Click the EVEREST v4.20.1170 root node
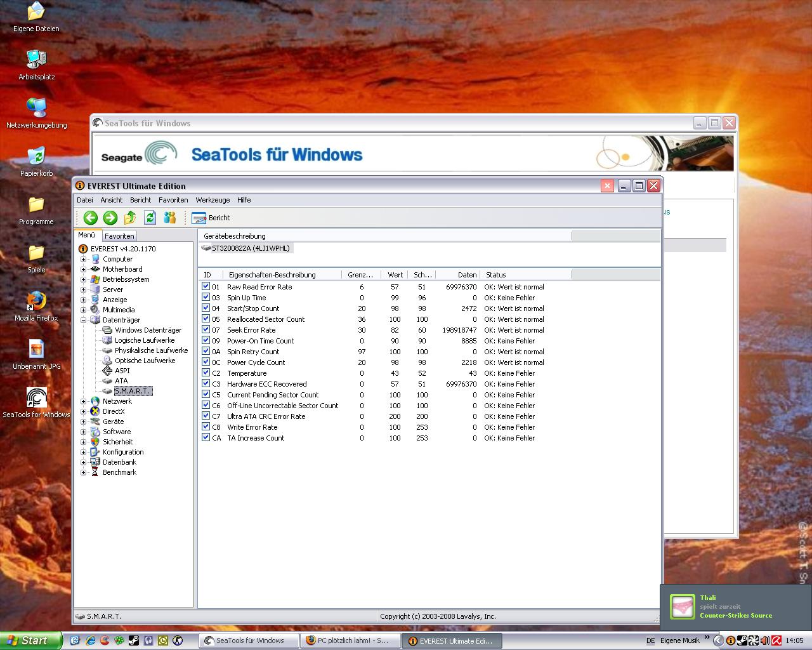 123,249
